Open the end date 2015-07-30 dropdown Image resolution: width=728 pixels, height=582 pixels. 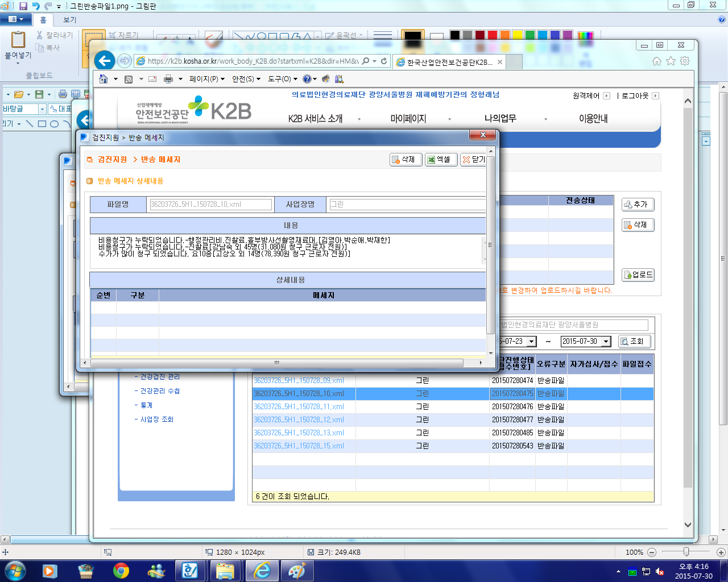click(606, 342)
